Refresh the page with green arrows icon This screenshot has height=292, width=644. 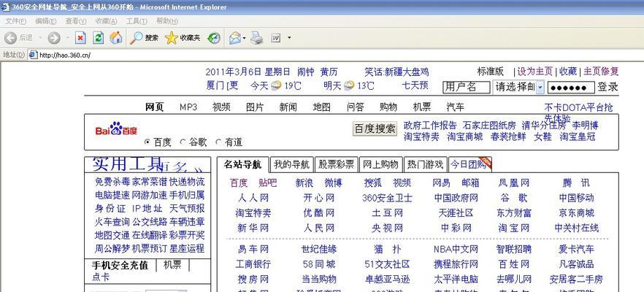[x=99, y=38]
